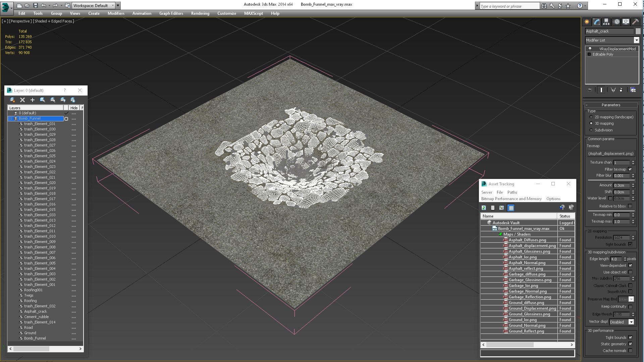The image size is (644, 362).
Task: Expand the Editable Poly stack entry
Action: (x=589, y=54)
